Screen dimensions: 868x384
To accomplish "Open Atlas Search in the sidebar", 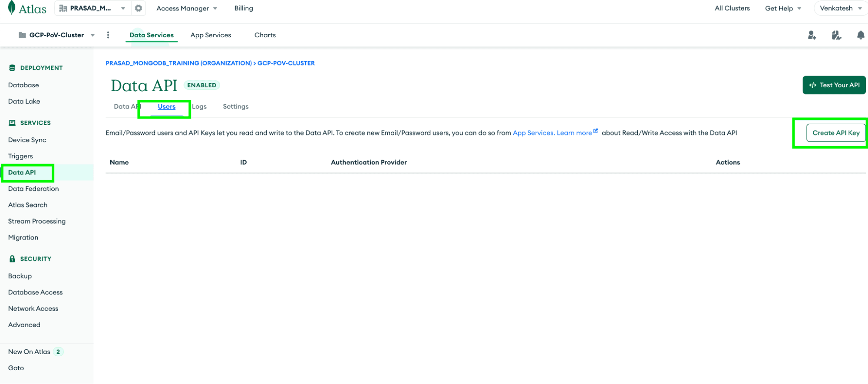I will point(28,205).
